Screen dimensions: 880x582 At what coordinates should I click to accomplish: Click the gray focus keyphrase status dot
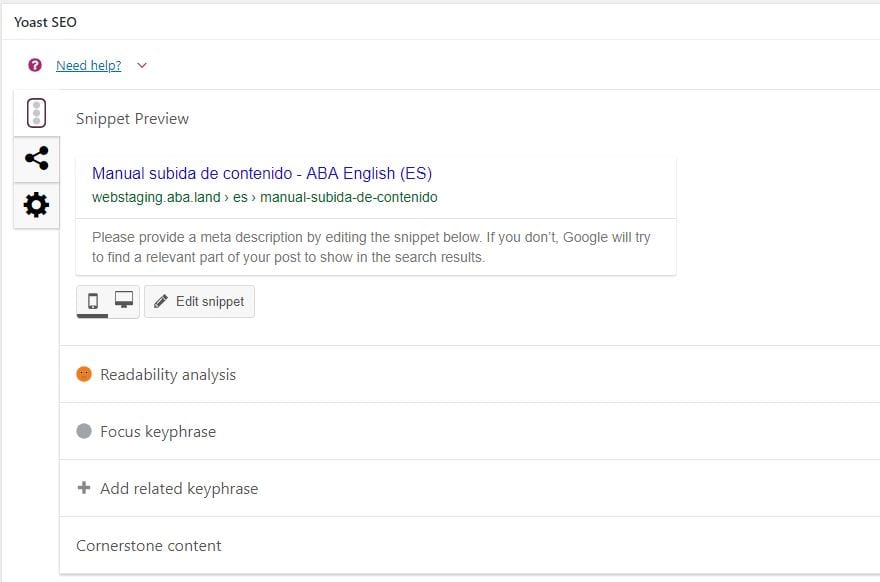pos(84,431)
